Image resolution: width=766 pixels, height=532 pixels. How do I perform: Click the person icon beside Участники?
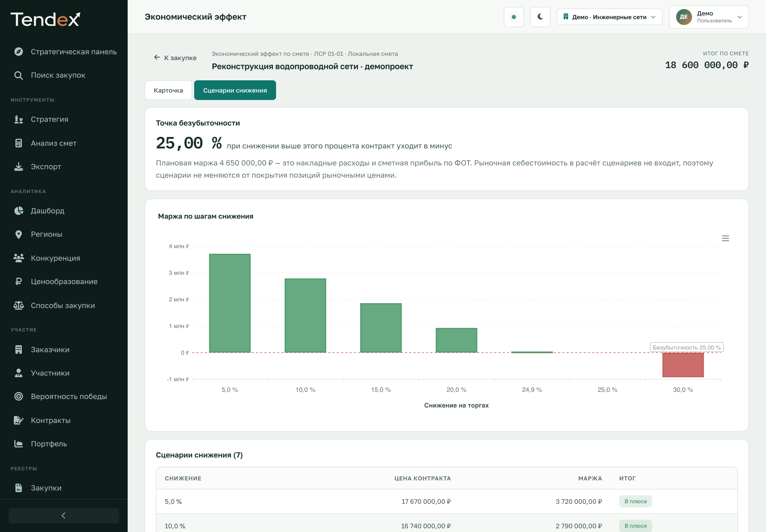point(19,373)
